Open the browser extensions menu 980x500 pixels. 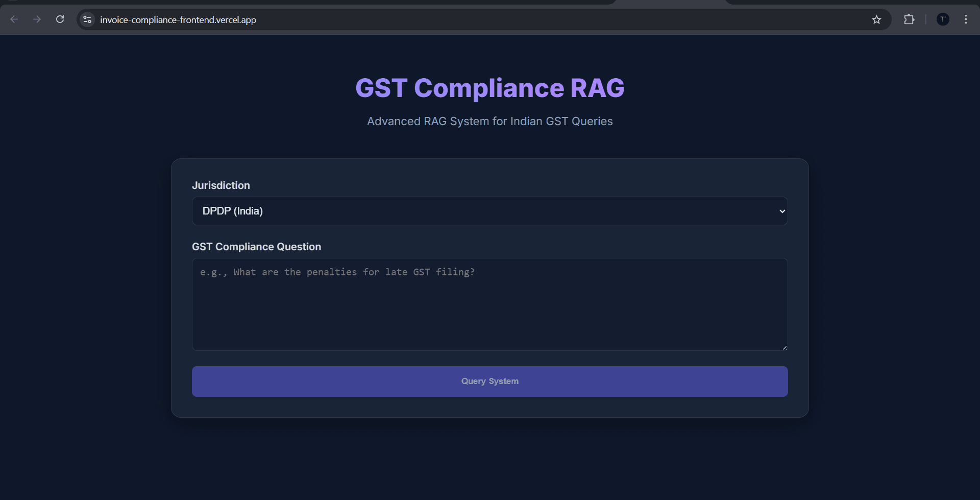(909, 19)
